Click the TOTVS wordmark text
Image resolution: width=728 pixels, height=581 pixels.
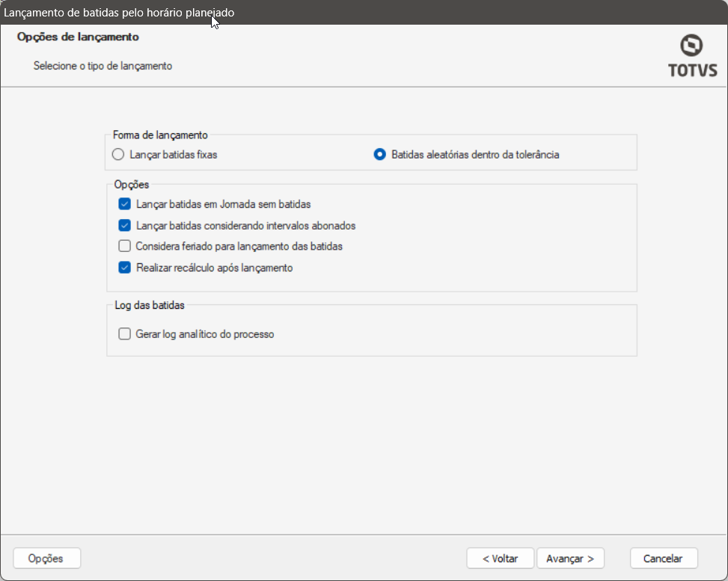[x=693, y=70]
